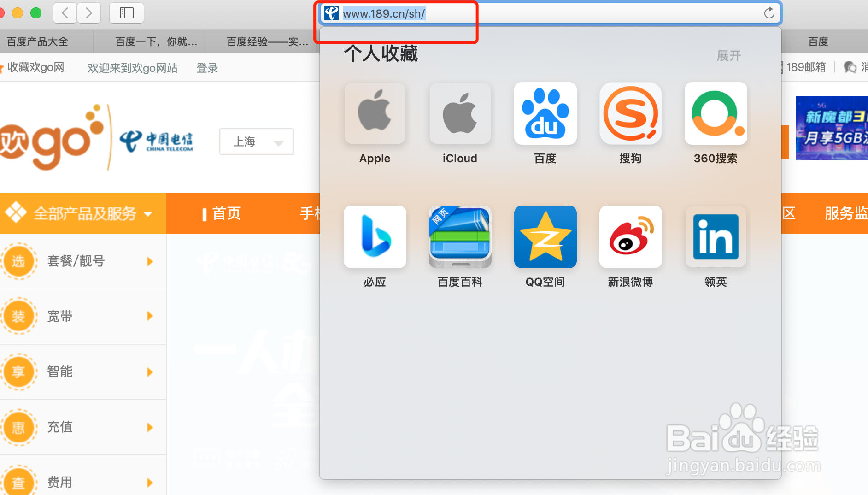Image resolution: width=868 pixels, height=495 pixels.
Task: Open the 新浪微博 favorite icon
Action: 630,237
